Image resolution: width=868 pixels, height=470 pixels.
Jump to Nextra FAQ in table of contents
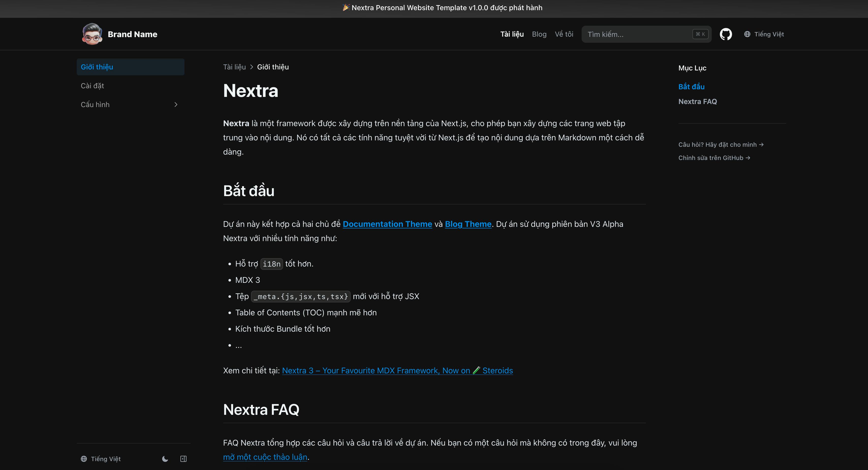click(697, 101)
